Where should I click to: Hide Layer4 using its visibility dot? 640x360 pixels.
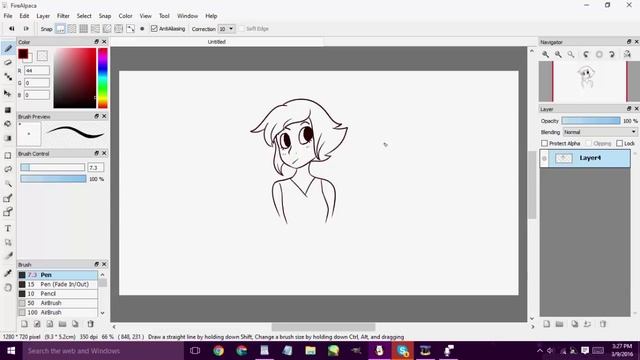[544, 158]
